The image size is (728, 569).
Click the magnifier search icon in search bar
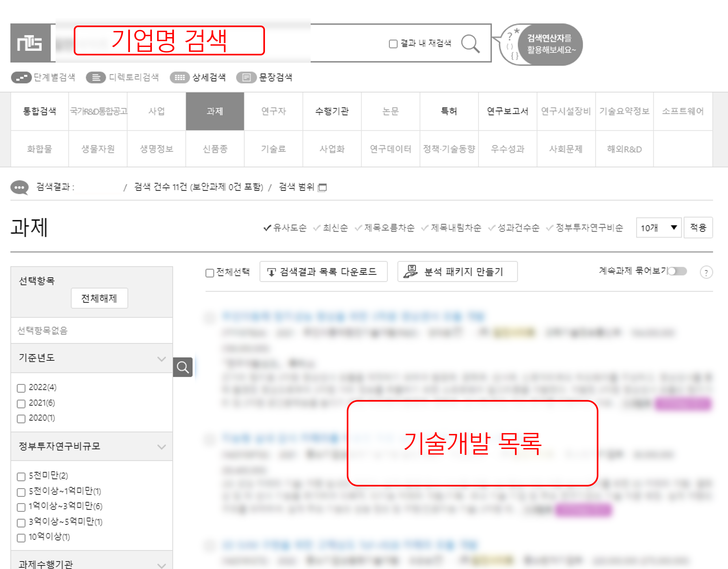(470, 44)
